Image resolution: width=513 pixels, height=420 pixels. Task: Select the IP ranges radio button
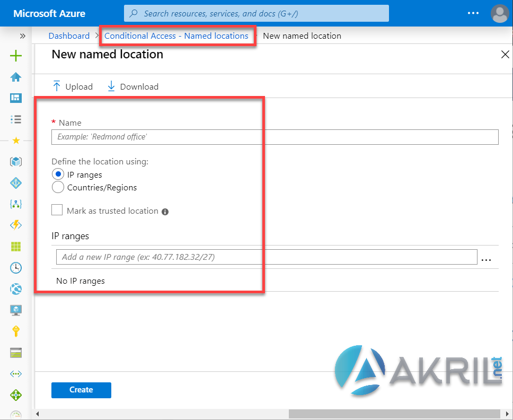[x=58, y=174]
